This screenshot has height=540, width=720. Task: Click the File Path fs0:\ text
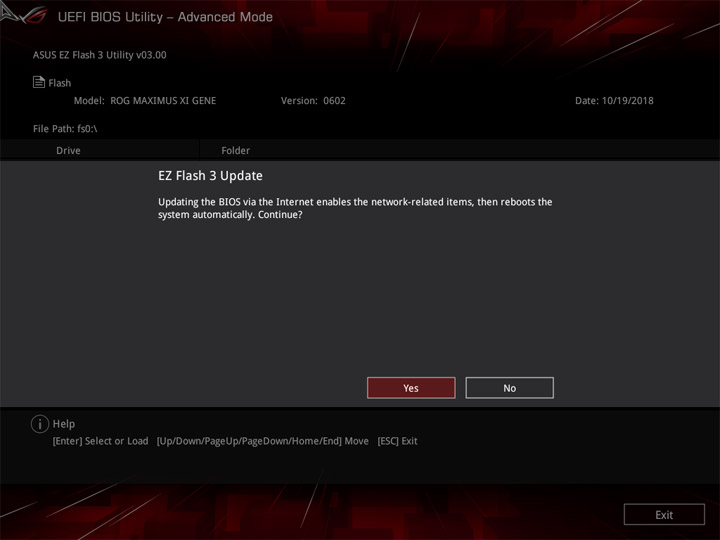coord(65,129)
